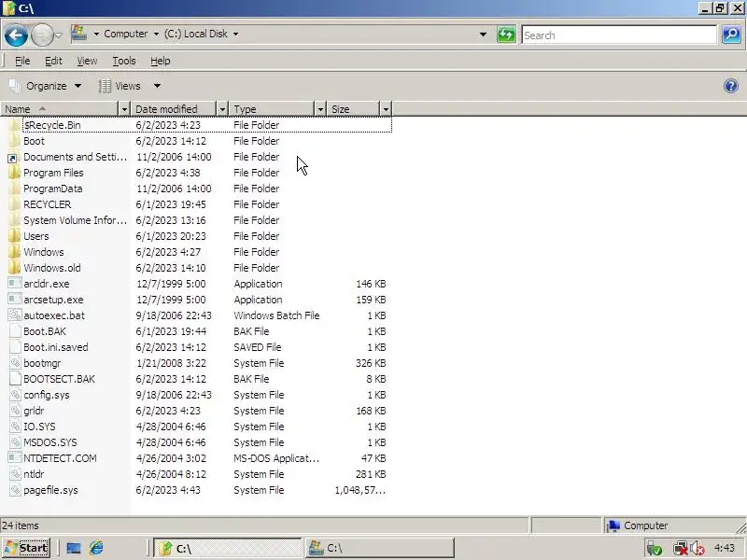Select the Boot.ini.saved file

(x=56, y=347)
